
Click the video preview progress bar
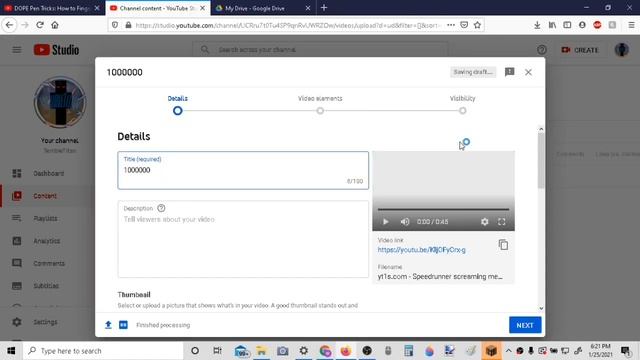point(443,209)
